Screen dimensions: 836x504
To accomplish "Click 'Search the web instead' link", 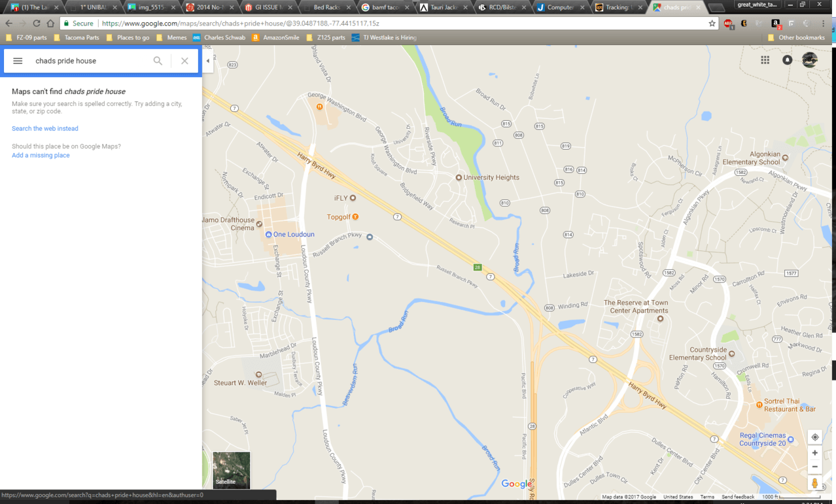I will click(45, 129).
